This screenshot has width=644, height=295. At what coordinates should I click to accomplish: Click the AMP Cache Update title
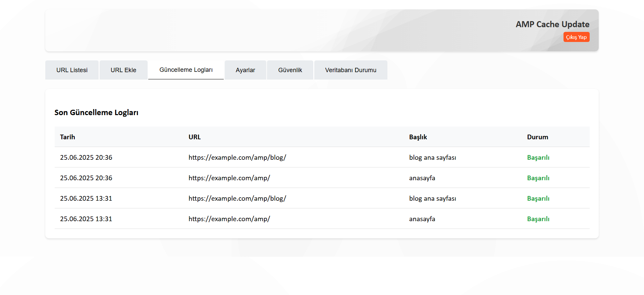coord(552,24)
